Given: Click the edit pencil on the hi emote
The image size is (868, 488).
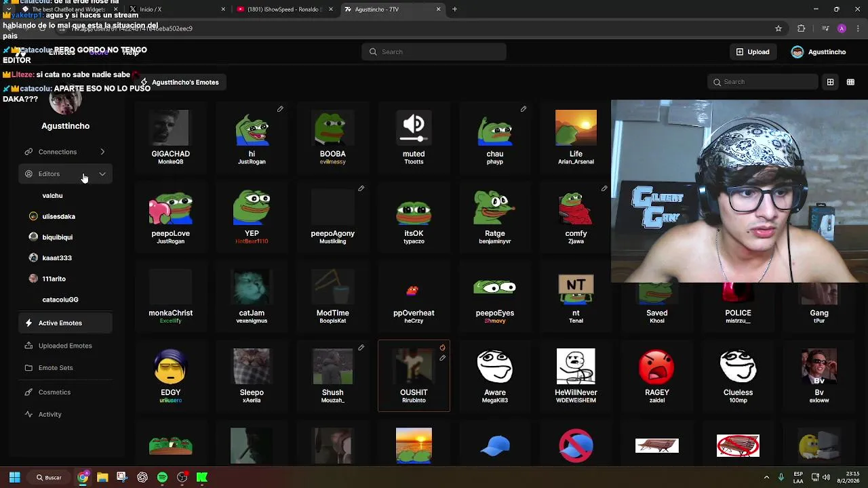Looking at the screenshot, I should click(x=280, y=109).
